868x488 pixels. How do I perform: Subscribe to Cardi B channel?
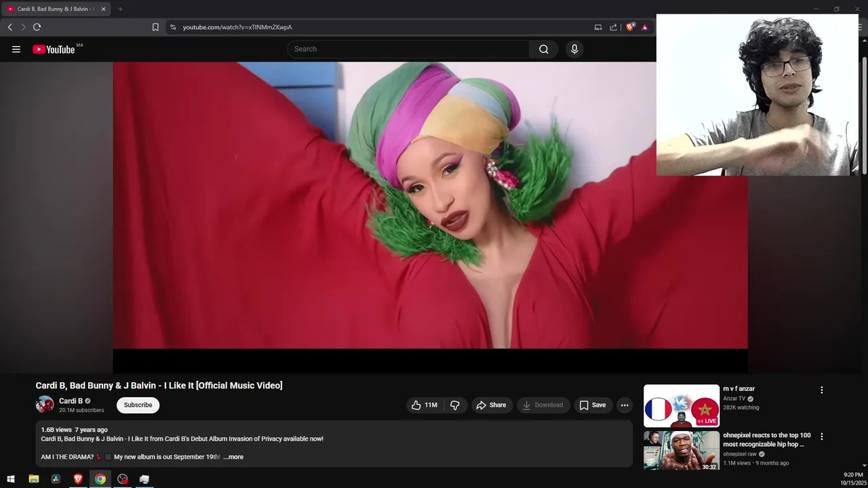[138, 405]
